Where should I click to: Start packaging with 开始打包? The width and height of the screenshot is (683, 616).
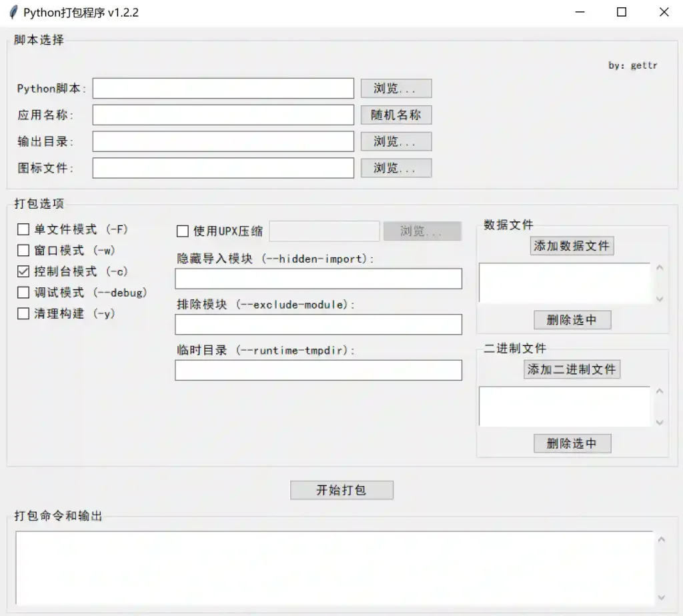click(x=342, y=490)
